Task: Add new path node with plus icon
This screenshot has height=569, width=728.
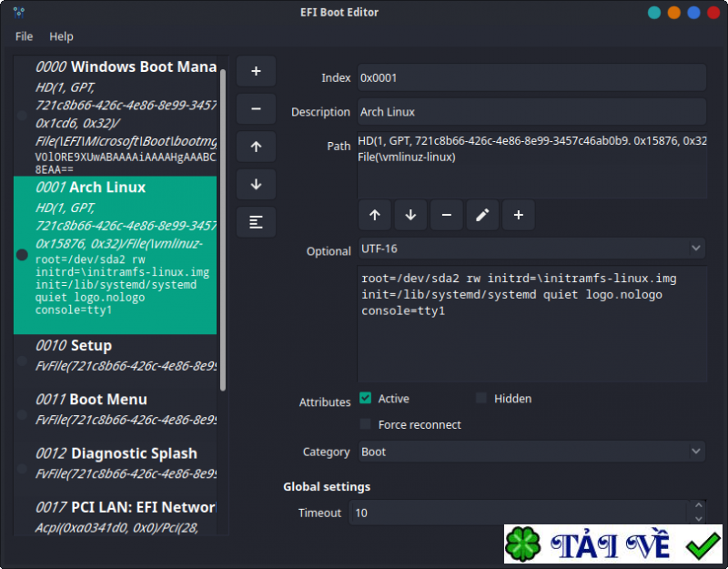Action: 518,215
